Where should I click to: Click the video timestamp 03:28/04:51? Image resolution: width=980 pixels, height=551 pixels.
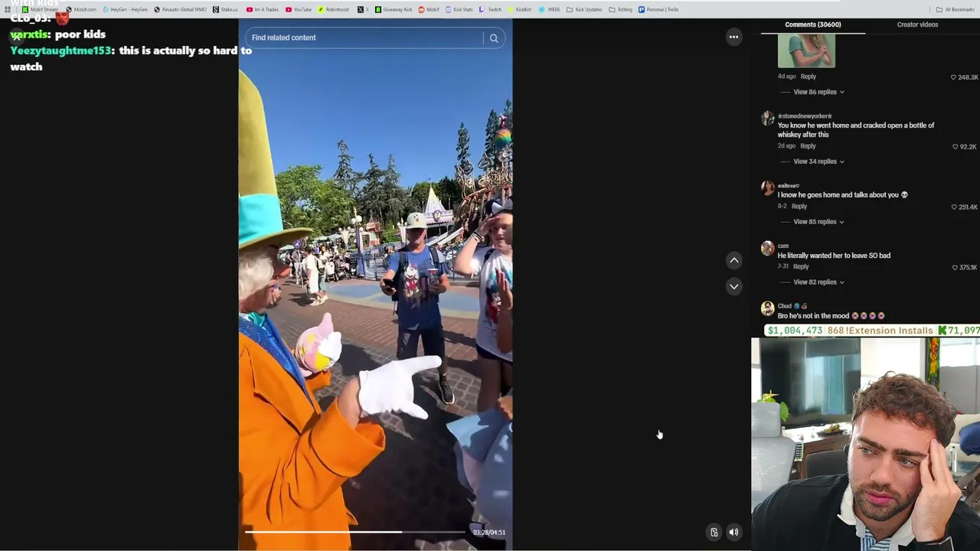(488, 533)
